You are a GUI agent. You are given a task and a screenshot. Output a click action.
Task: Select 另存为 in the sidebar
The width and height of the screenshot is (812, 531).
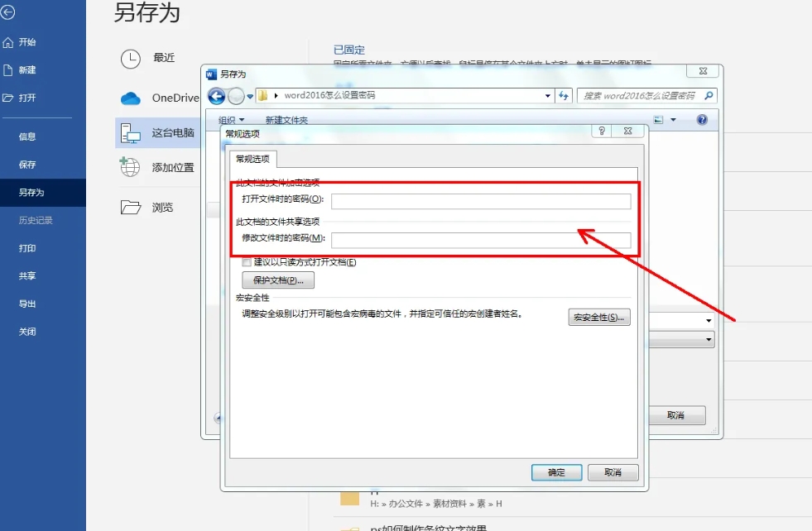point(43,193)
